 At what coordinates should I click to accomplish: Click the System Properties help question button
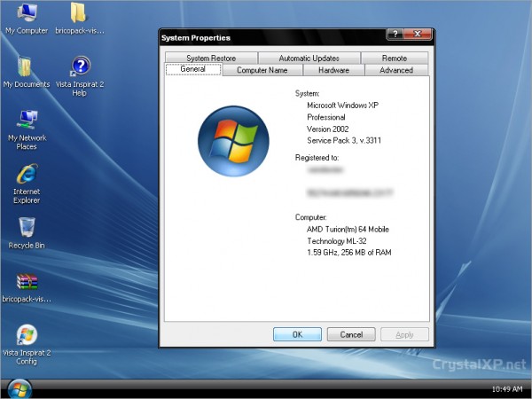[395, 34]
